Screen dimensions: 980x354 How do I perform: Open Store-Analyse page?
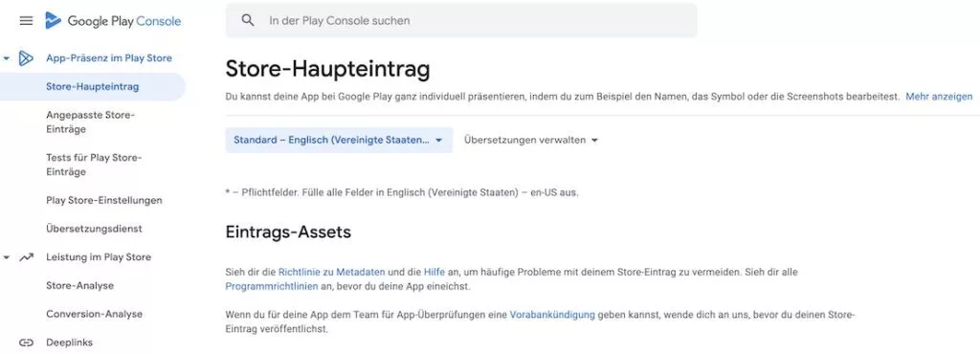tap(80, 285)
